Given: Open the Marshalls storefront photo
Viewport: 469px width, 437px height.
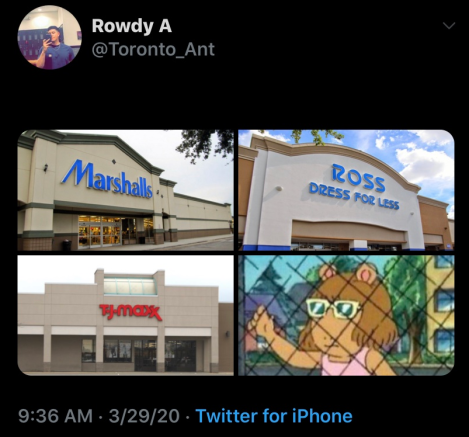Looking at the screenshot, I should tap(125, 190).
